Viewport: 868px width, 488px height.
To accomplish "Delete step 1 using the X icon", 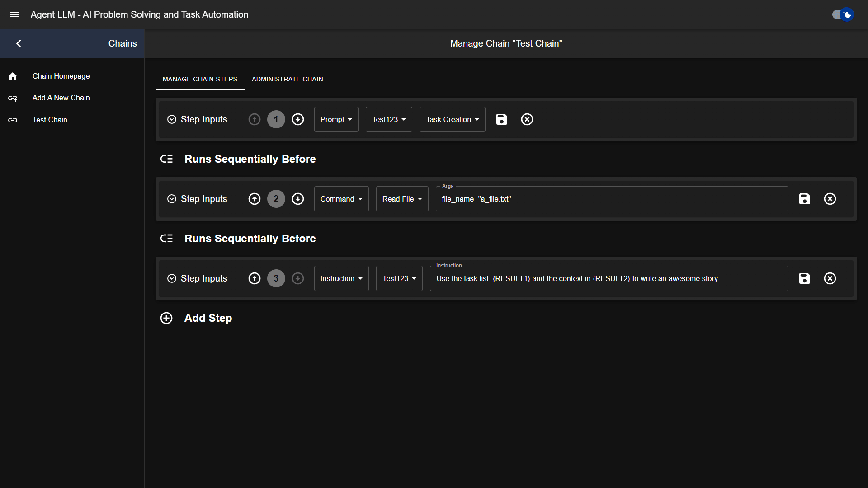I will 527,119.
